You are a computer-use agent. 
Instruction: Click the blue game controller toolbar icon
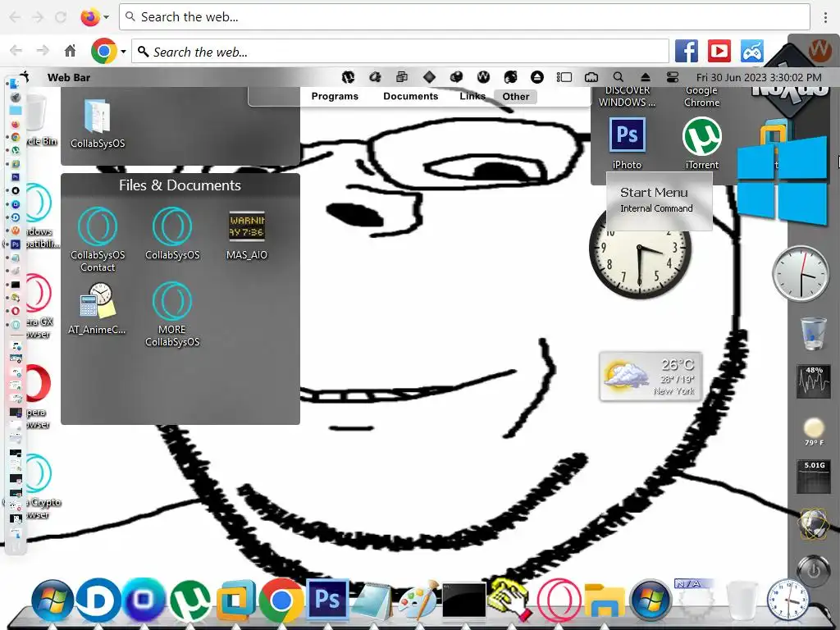tap(752, 52)
